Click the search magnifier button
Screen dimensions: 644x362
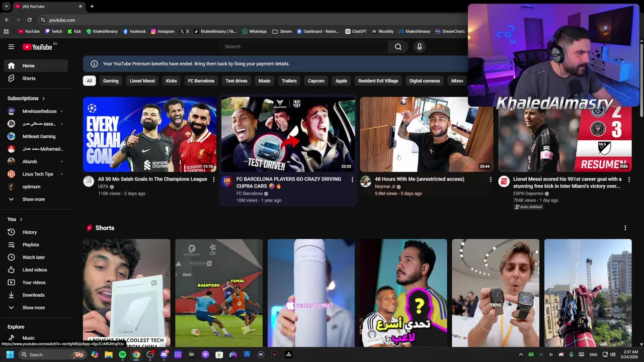click(x=398, y=47)
